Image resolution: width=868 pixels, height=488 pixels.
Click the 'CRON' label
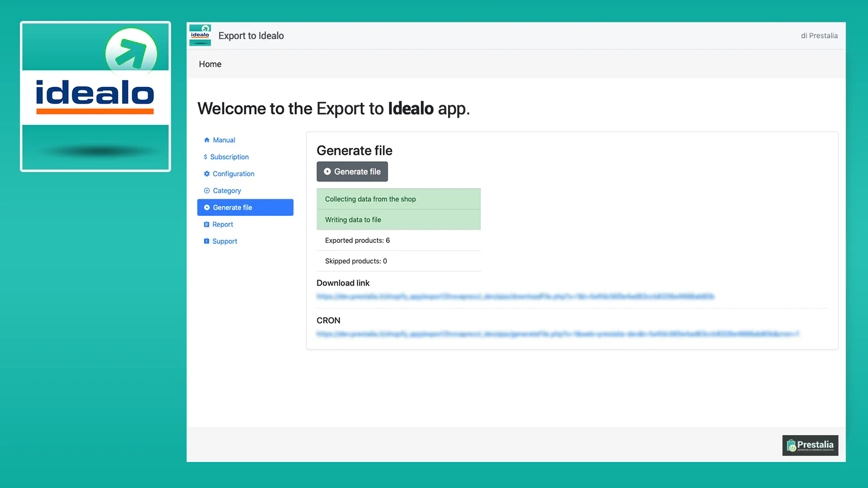329,320
